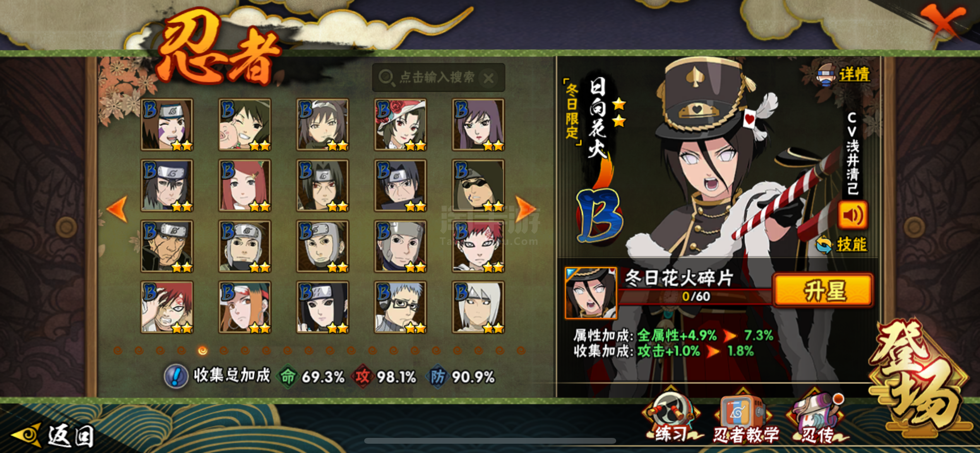
Task: Open 详情 ninja details icon
Action: tap(844, 74)
